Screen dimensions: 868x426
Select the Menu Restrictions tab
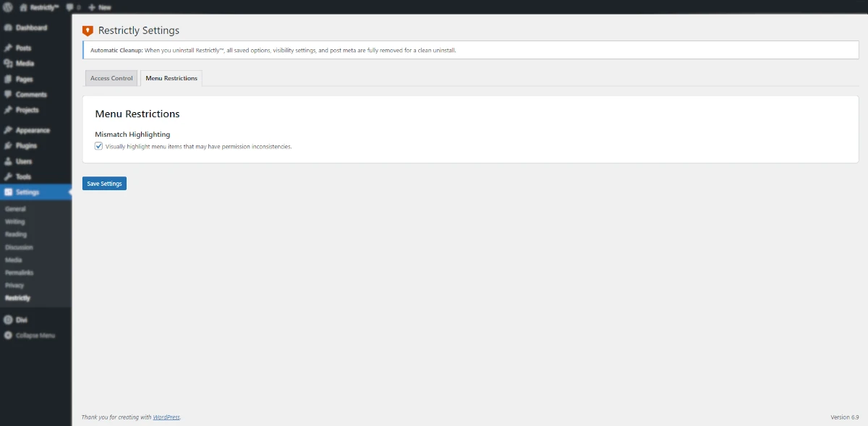(171, 78)
